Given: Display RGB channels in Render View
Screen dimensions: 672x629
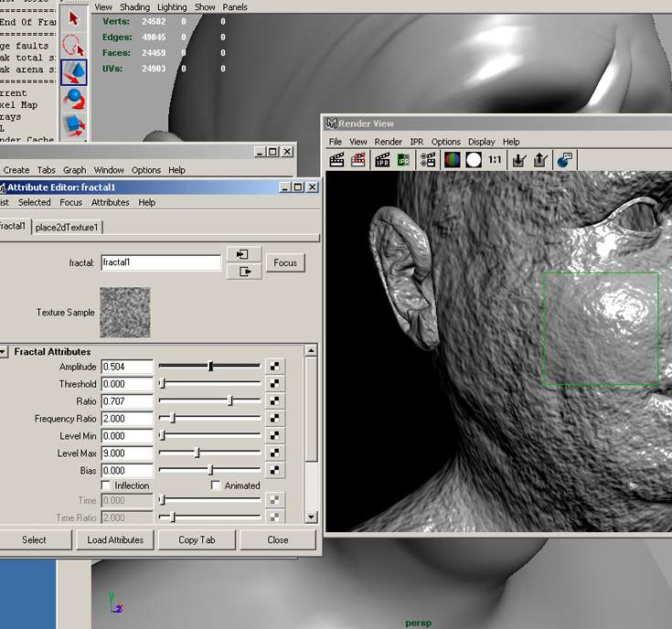Looking at the screenshot, I should pos(452,160).
